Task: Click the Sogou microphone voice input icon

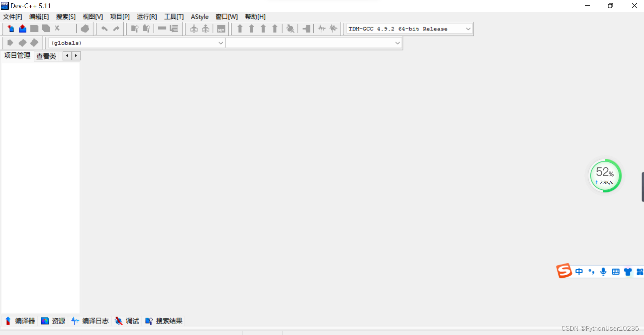Action: (603, 272)
